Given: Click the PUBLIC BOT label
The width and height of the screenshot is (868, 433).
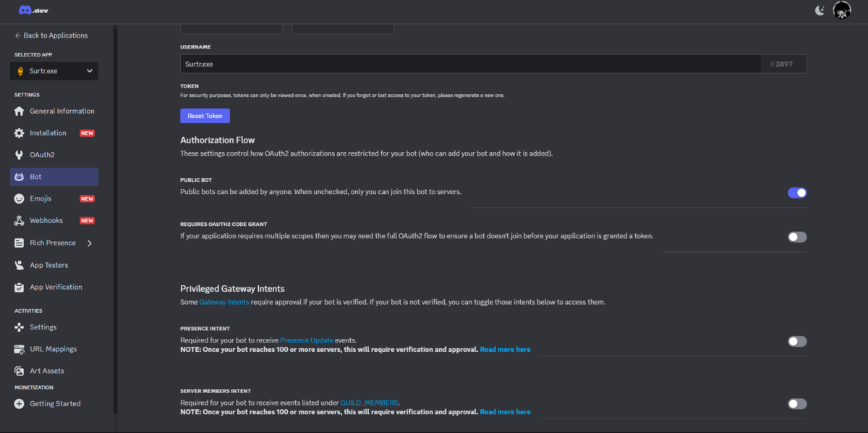Looking at the screenshot, I should point(196,180).
